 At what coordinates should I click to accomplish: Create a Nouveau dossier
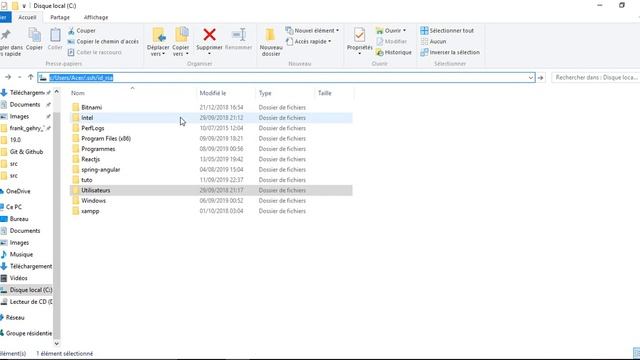click(271, 42)
